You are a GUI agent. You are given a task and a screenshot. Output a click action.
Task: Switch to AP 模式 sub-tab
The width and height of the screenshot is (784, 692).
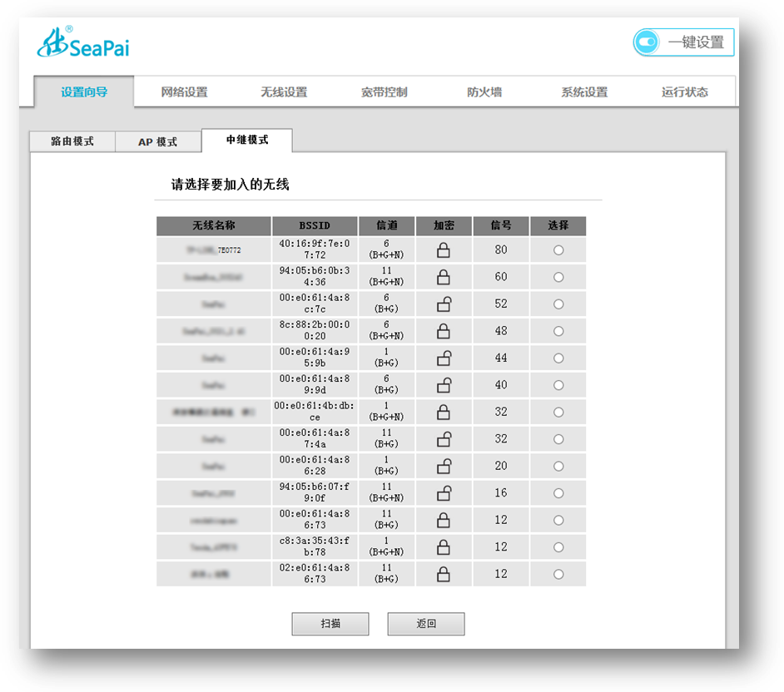coord(158,142)
